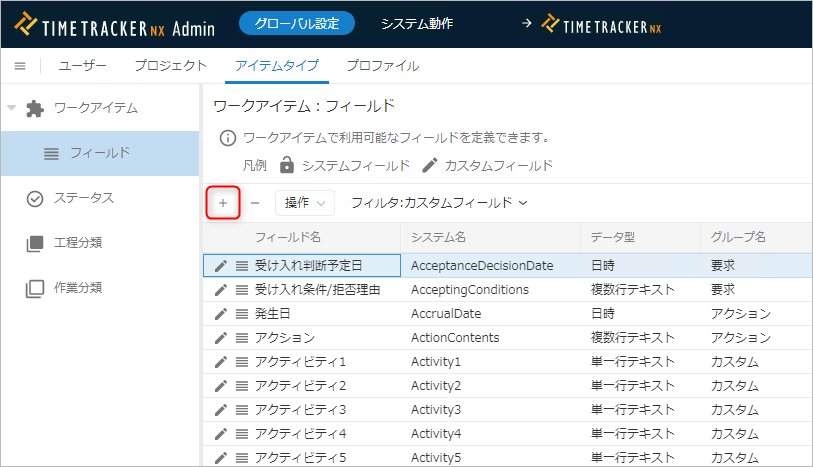Click the minus icon to remove field
The height and width of the screenshot is (467, 813).
click(x=255, y=203)
